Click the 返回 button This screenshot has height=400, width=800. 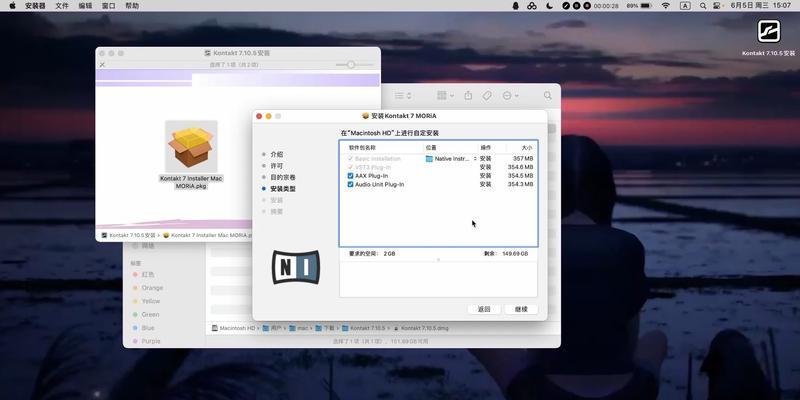pyautogui.click(x=484, y=309)
